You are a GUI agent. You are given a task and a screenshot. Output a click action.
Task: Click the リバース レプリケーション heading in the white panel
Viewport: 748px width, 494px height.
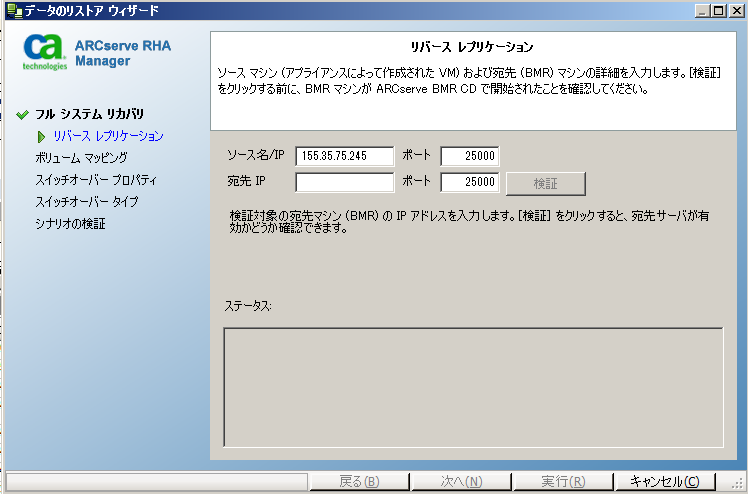[472, 47]
